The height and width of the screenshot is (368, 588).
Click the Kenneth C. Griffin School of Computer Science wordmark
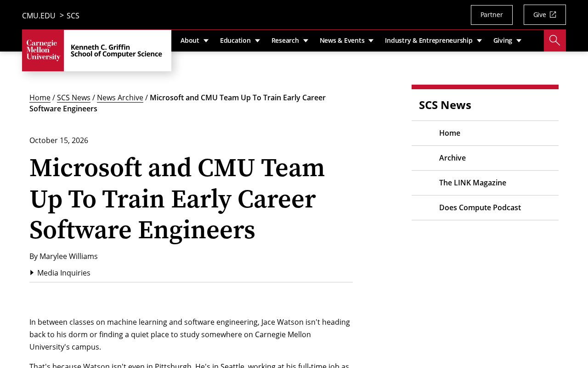click(116, 51)
